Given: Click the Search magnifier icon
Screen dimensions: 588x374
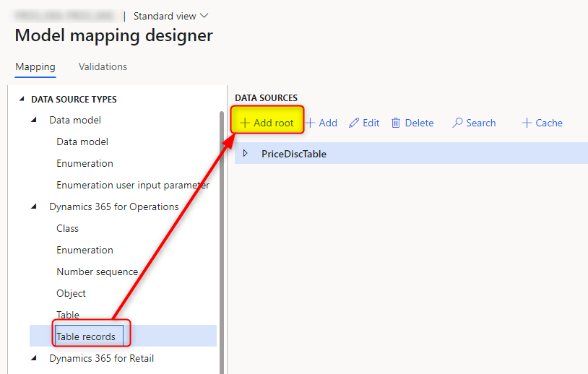Looking at the screenshot, I should (x=457, y=123).
